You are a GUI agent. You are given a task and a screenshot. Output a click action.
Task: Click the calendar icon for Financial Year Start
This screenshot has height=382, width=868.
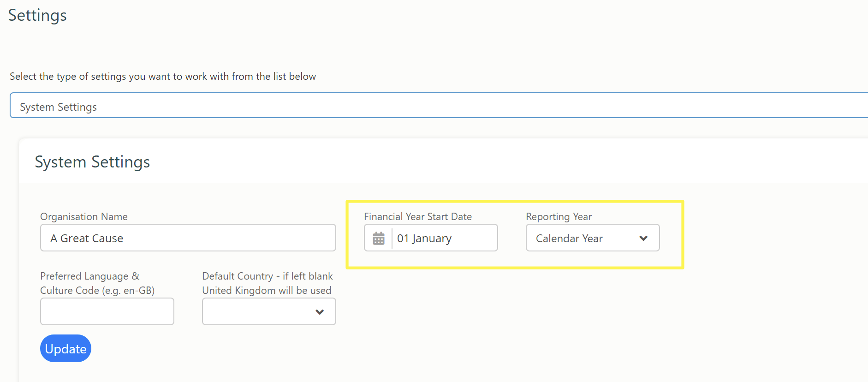click(379, 238)
